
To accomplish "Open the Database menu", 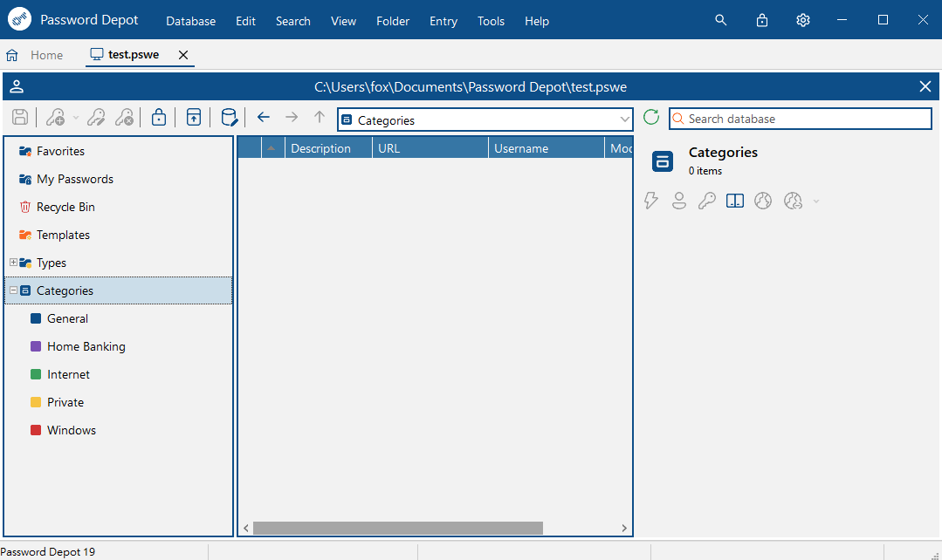I will coord(190,21).
